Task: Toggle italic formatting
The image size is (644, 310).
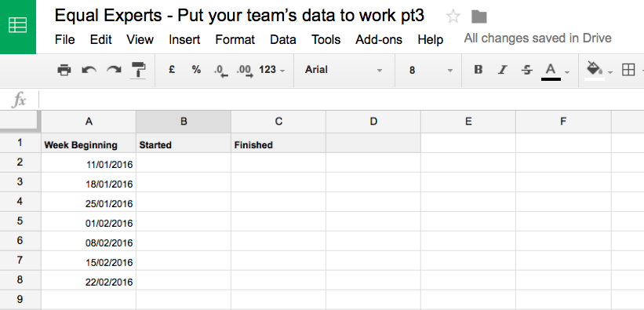Action: (502, 70)
